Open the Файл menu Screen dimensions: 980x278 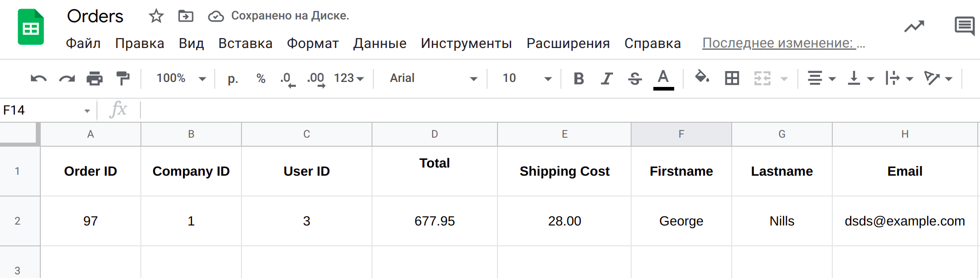83,43
